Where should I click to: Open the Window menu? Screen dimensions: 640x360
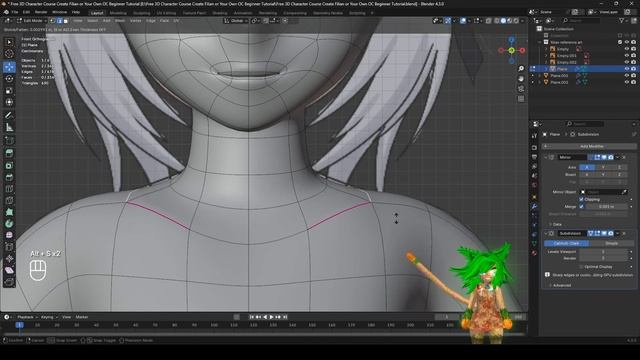click(60, 12)
